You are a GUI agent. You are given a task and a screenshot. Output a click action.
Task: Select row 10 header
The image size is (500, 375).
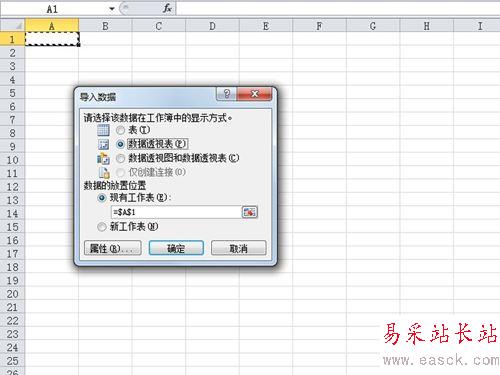point(13,160)
